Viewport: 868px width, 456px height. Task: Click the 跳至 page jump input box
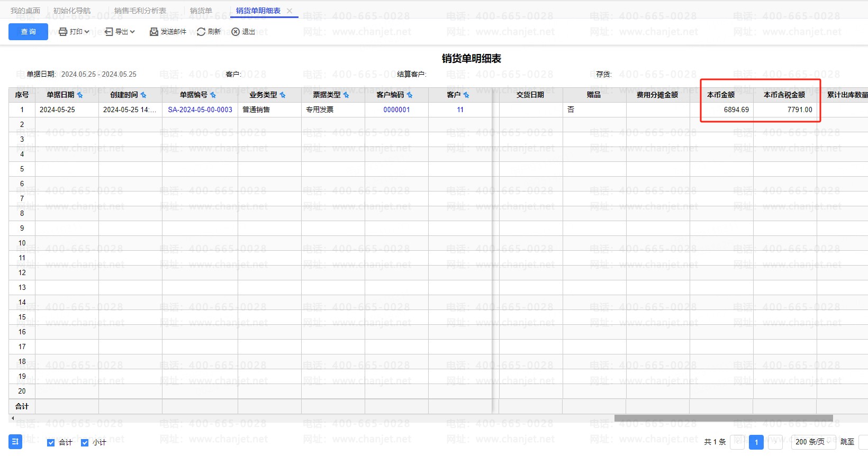point(864,442)
